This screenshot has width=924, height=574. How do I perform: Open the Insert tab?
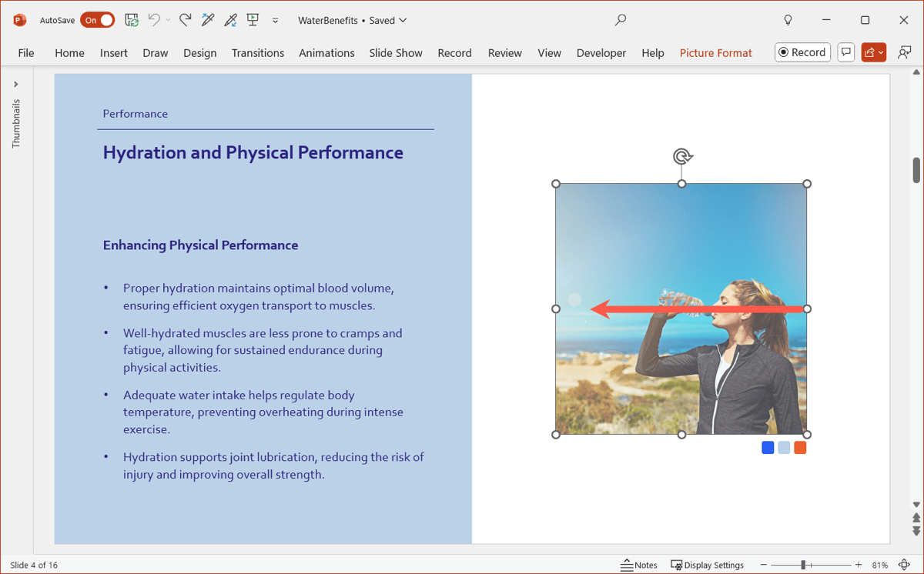[114, 53]
